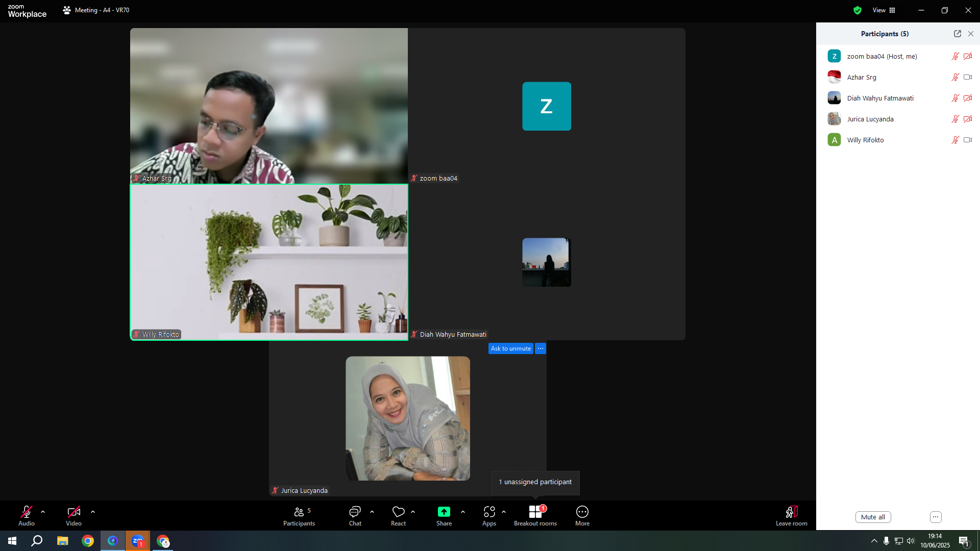
Task: Select Azhar Srg in participant list
Action: click(x=898, y=77)
